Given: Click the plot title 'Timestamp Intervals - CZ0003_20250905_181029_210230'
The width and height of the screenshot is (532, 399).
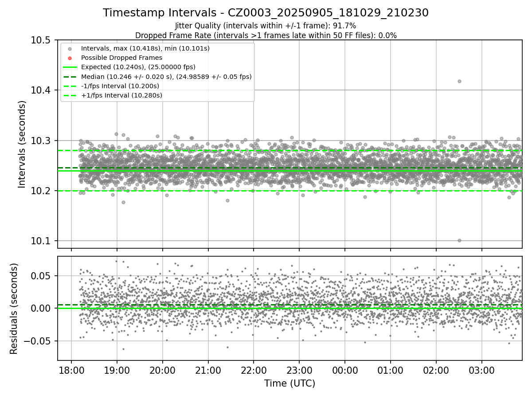Looking at the screenshot, I should coord(266,13).
